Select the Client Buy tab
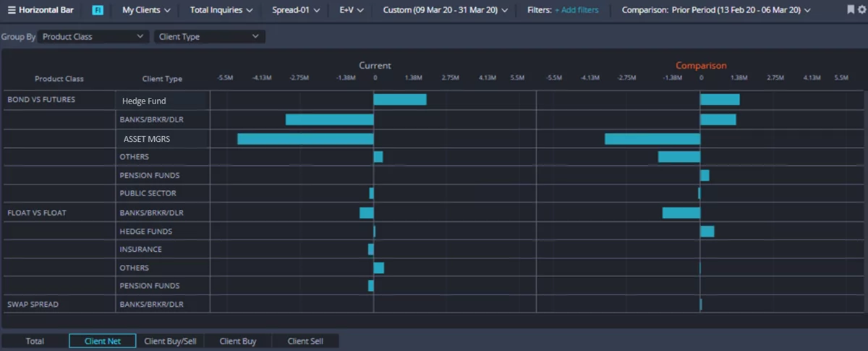This screenshot has width=868, height=351. pos(238,341)
